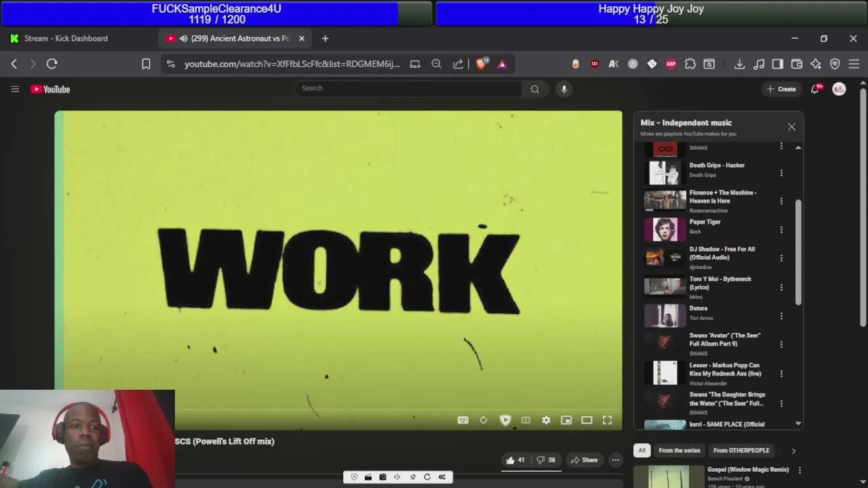Reload the page in the browser
Screen dimensions: 868x488
click(52, 64)
